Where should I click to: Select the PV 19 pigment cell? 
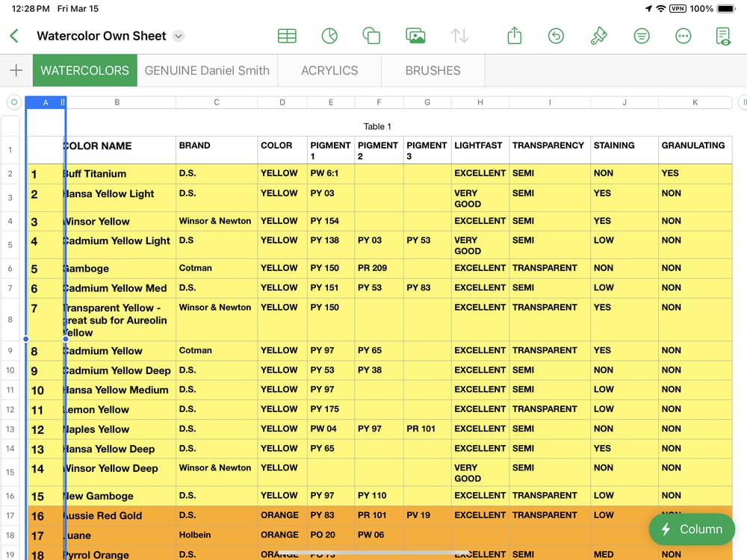[427, 516]
